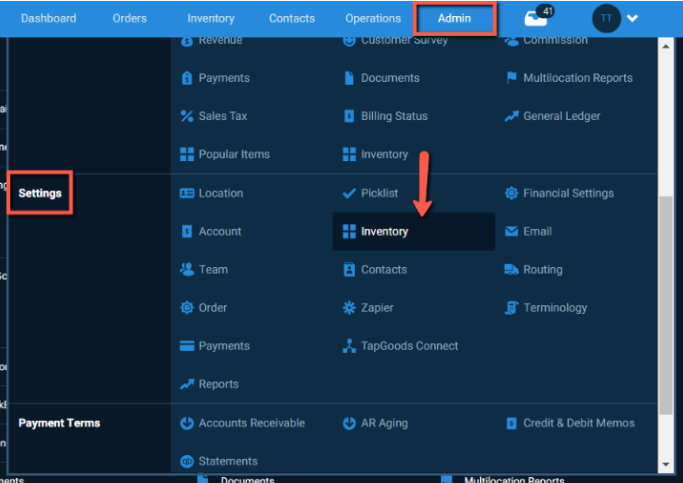The image size is (683, 483).
Task: Open the Payments report link next to Documents
Action: coord(224,78)
